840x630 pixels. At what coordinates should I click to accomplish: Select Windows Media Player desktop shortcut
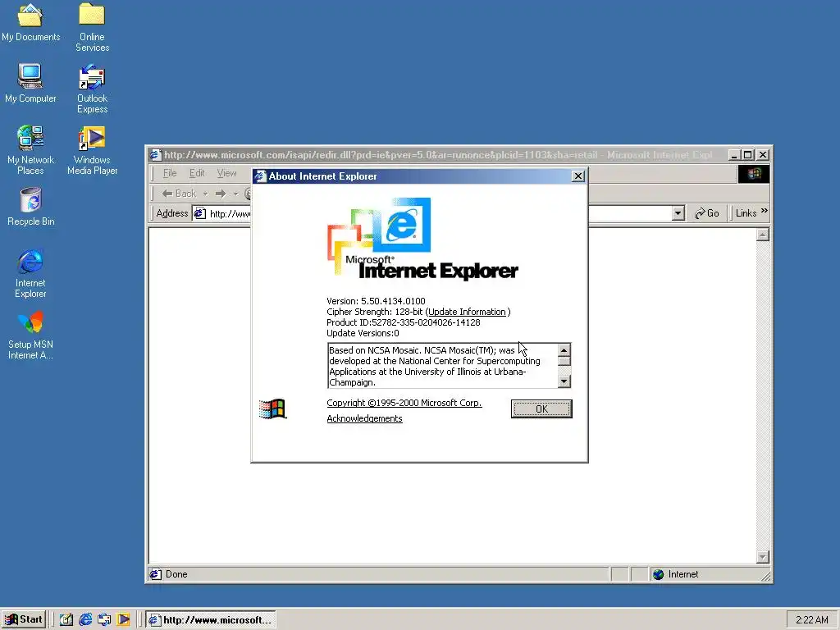click(92, 150)
